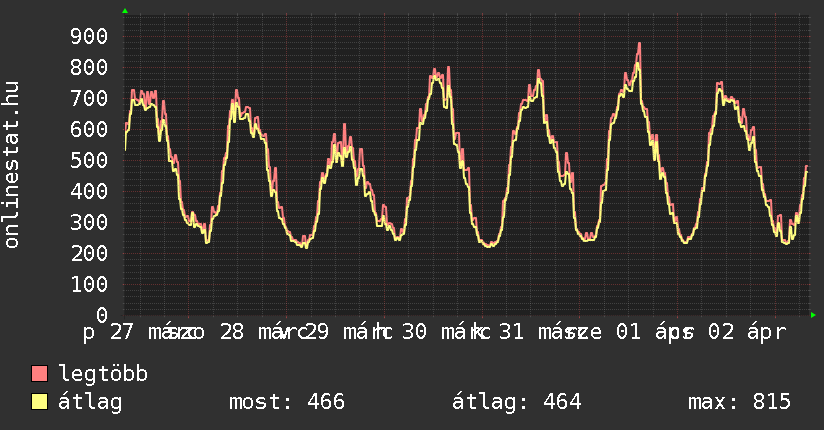824x430 pixels.
Task: Click the 'átlag: 464' statistic value
Action: 517,402
